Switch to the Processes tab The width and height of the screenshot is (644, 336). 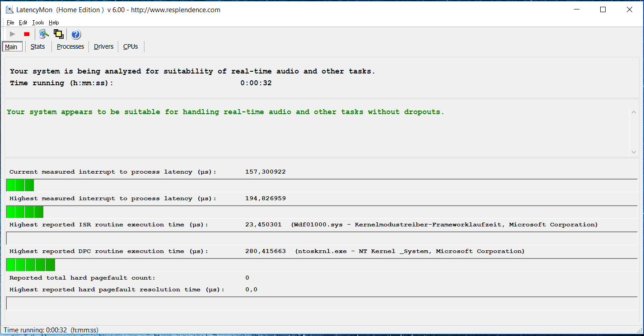[70, 46]
